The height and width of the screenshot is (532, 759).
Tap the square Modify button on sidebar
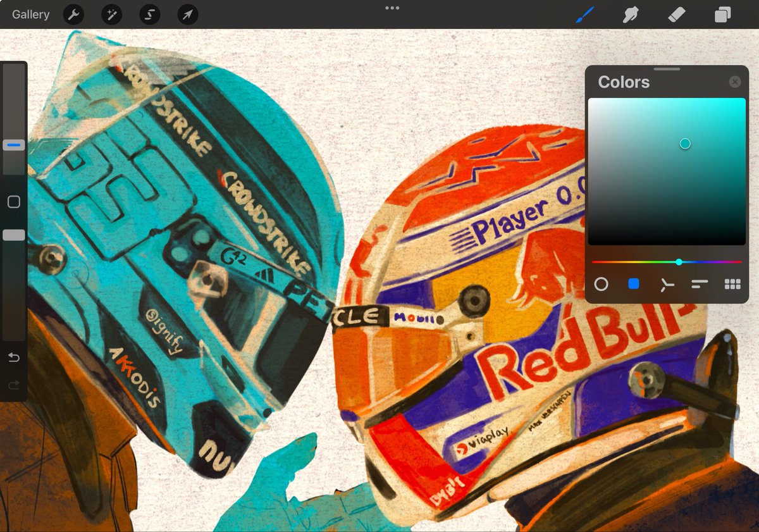(14, 202)
